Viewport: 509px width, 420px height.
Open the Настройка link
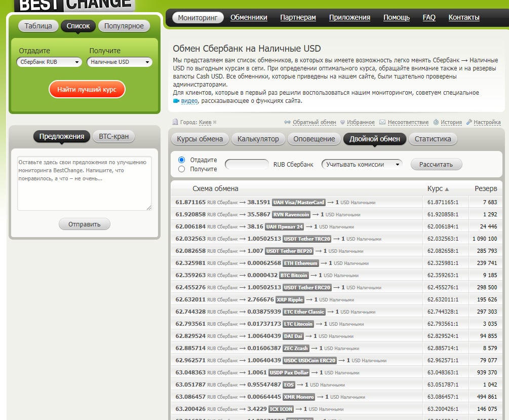click(487, 122)
